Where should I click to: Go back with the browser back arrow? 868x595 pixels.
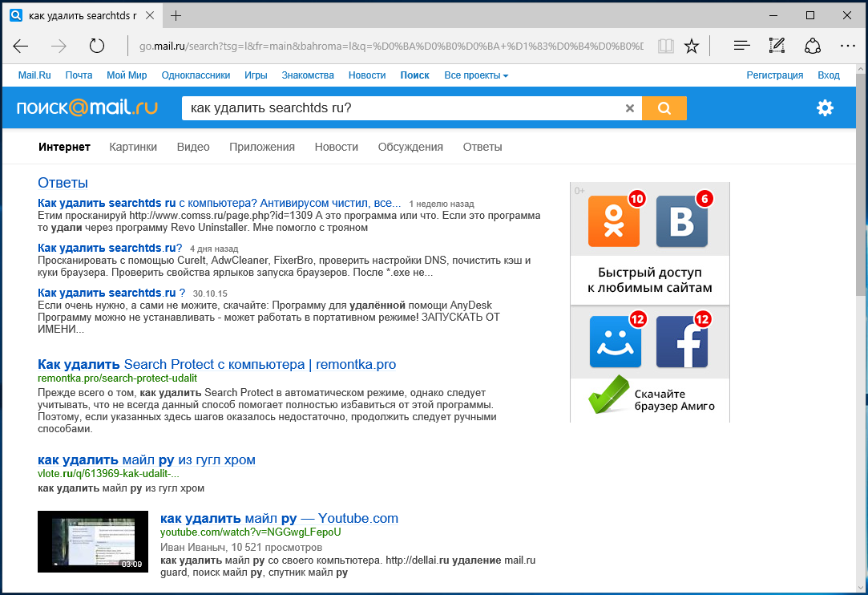[21, 46]
